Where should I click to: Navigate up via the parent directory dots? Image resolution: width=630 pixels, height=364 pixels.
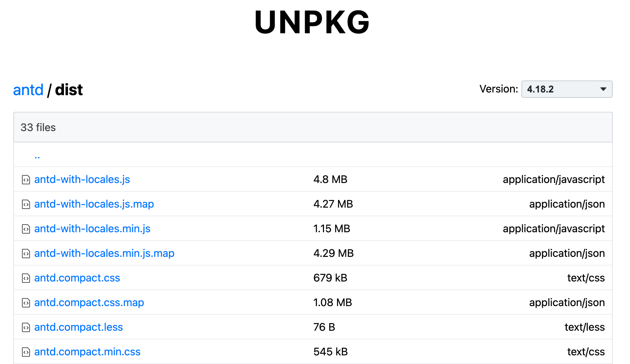pyautogui.click(x=37, y=156)
